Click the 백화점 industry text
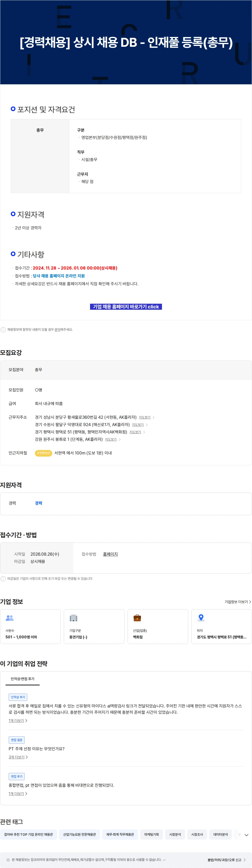 pos(138,637)
